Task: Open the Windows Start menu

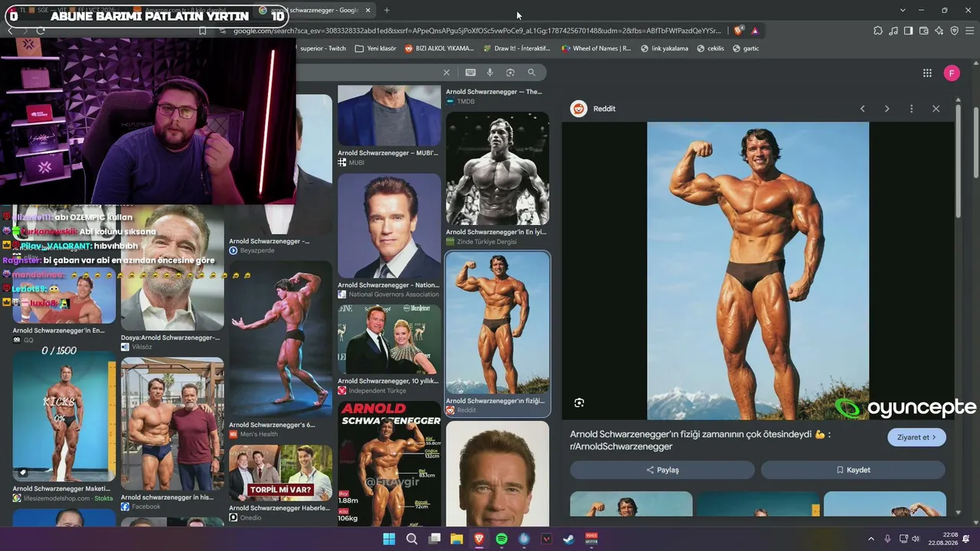Action: tap(389, 539)
